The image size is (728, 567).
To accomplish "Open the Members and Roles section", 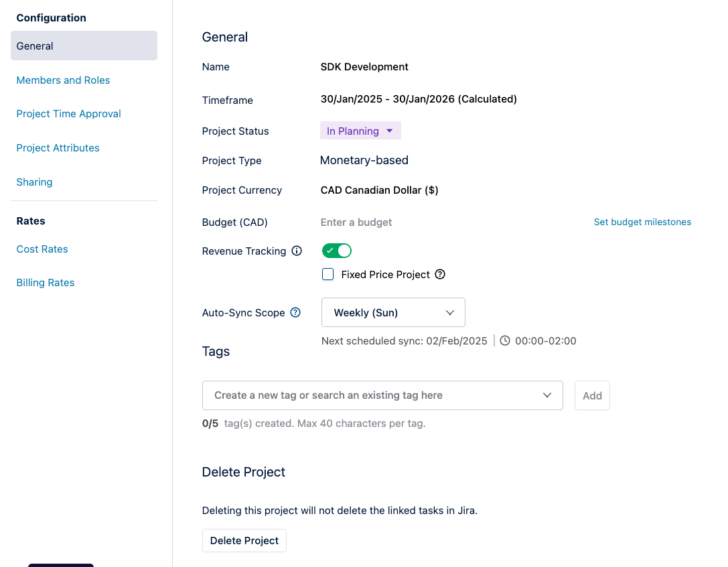I will tap(63, 80).
